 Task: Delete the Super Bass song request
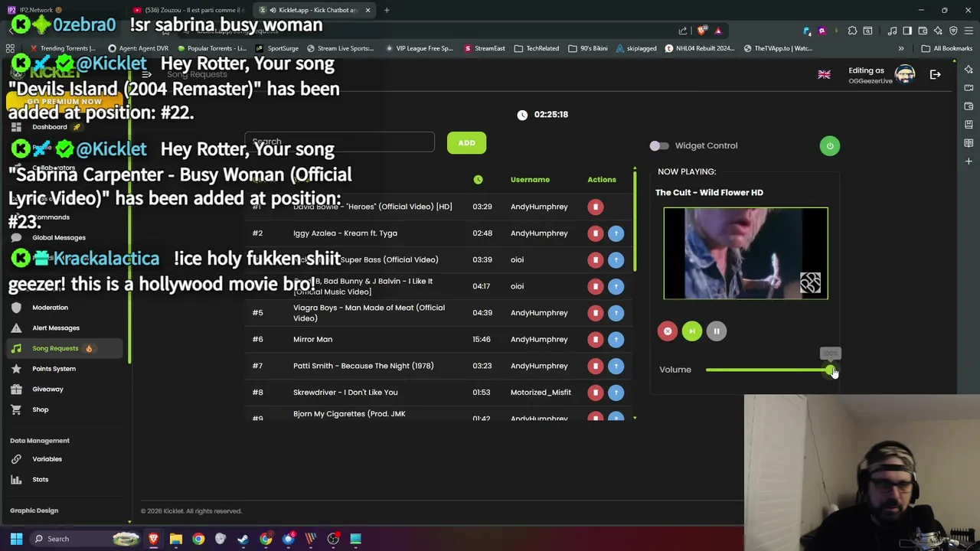tap(595, 259)
